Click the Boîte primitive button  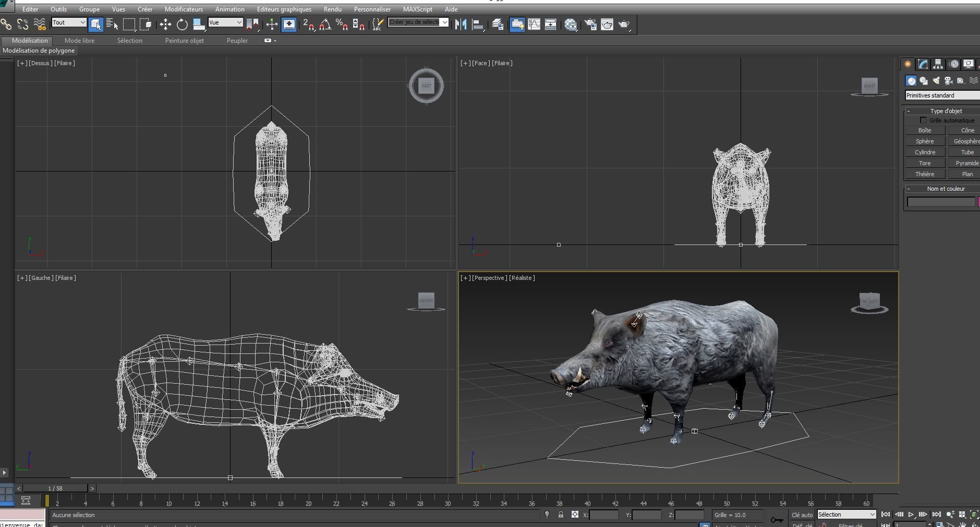(x=925, y=130)
